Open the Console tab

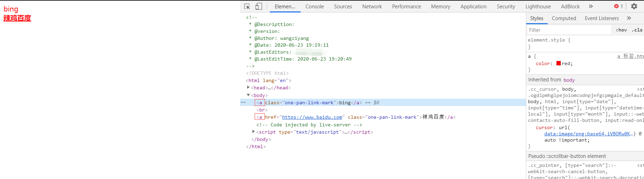click(x=315, y=7)
